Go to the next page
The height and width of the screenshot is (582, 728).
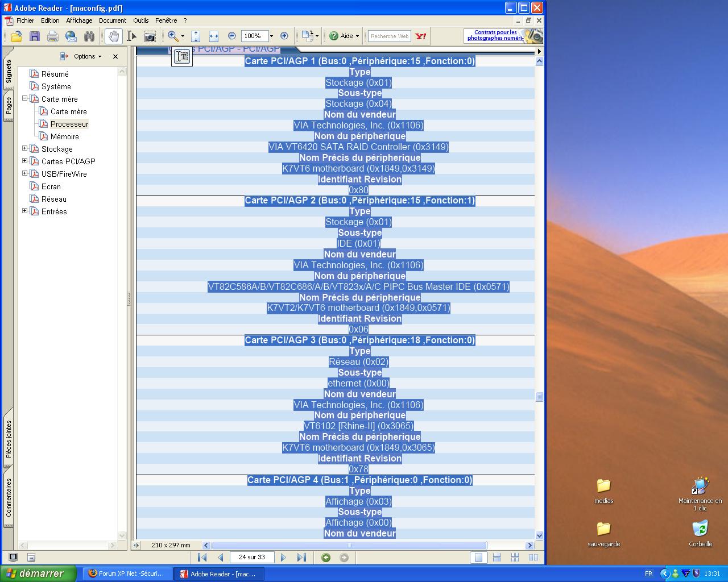tap(283, 558)
